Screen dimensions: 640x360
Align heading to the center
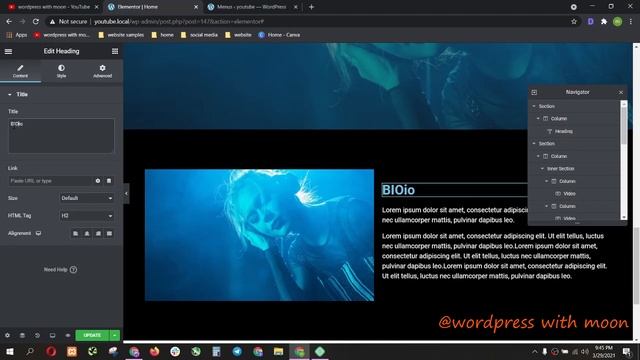87,233
